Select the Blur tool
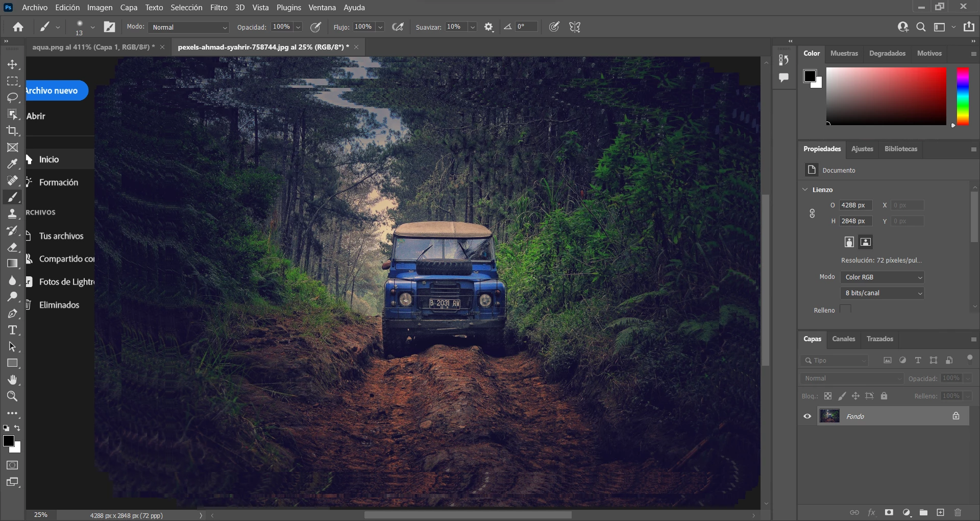 pyautogui.click(x=12, y=280)
